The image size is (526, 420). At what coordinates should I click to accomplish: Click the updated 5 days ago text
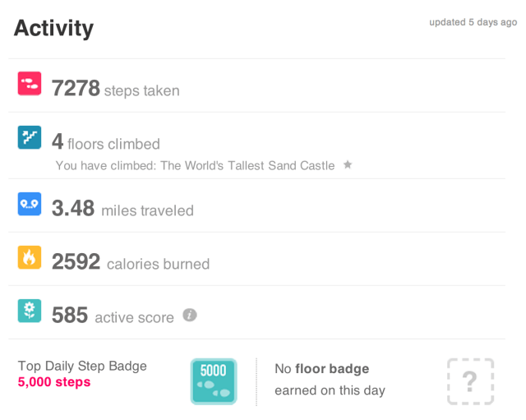[x=473, y=22]
